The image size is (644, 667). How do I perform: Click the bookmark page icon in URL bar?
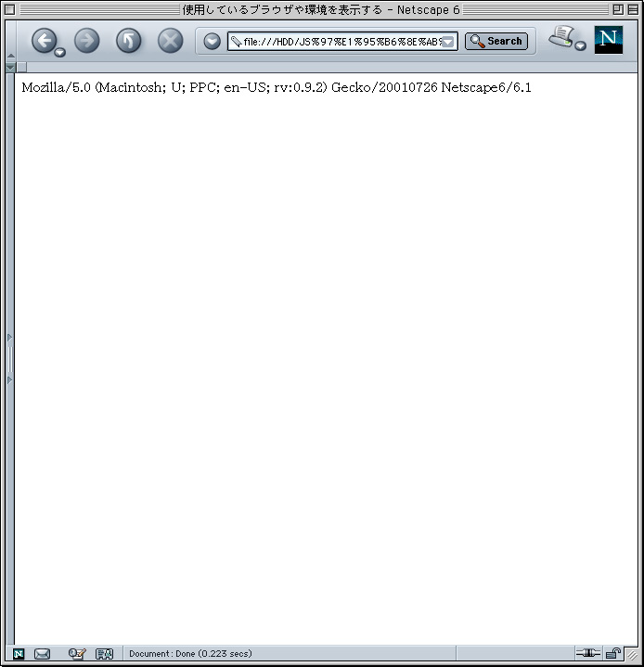tap(236, 41)
